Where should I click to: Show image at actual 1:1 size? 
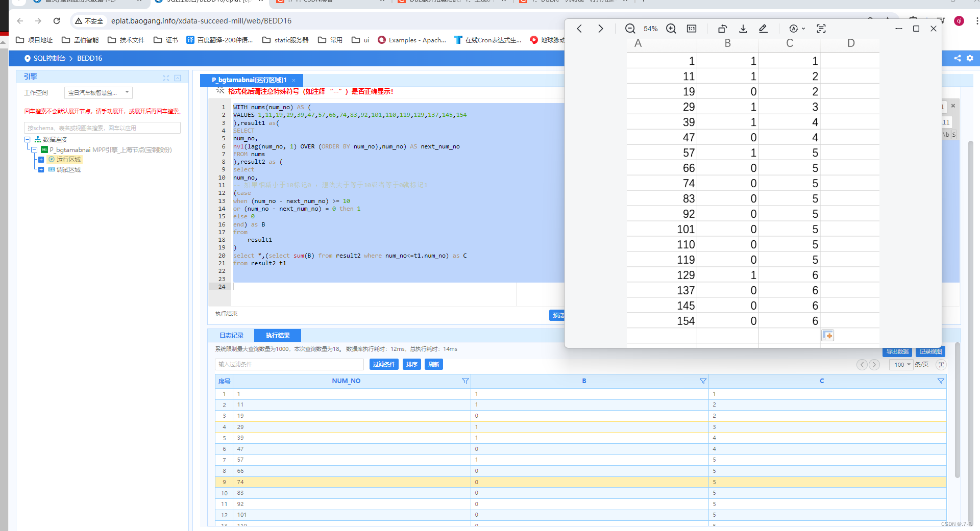(x=692, y=29)
